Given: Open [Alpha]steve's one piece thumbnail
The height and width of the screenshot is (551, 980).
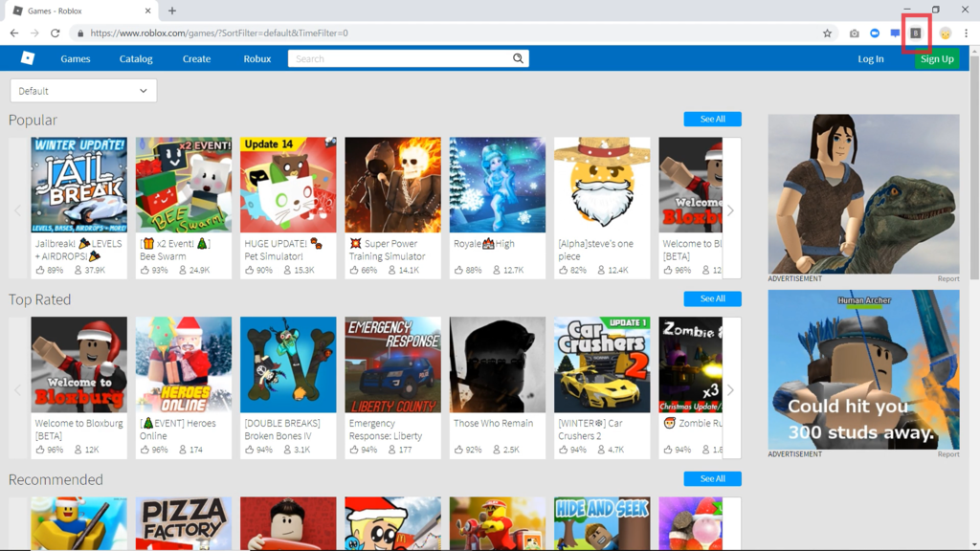Looking at the screenshot, I should pyautogui.click(x=602, y=185).
